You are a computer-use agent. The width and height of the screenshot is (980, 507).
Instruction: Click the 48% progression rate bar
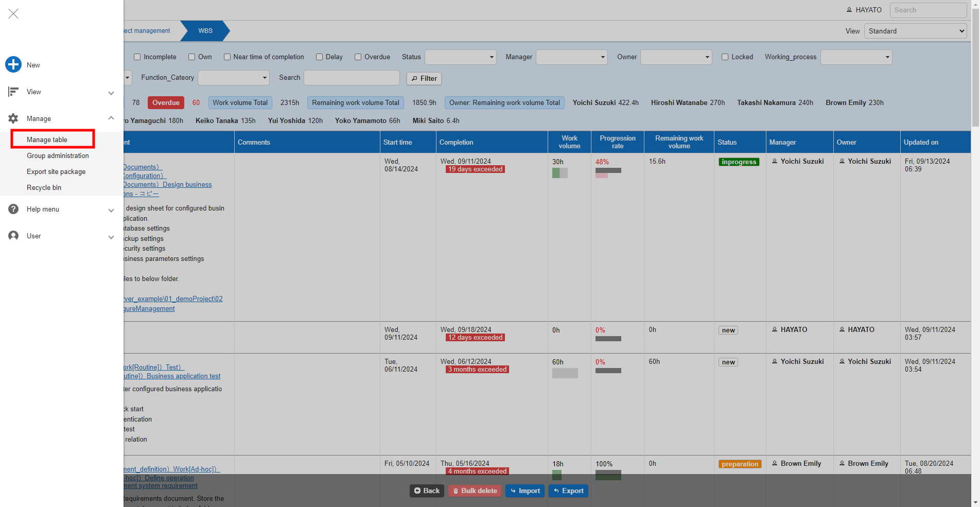[608, 172]
